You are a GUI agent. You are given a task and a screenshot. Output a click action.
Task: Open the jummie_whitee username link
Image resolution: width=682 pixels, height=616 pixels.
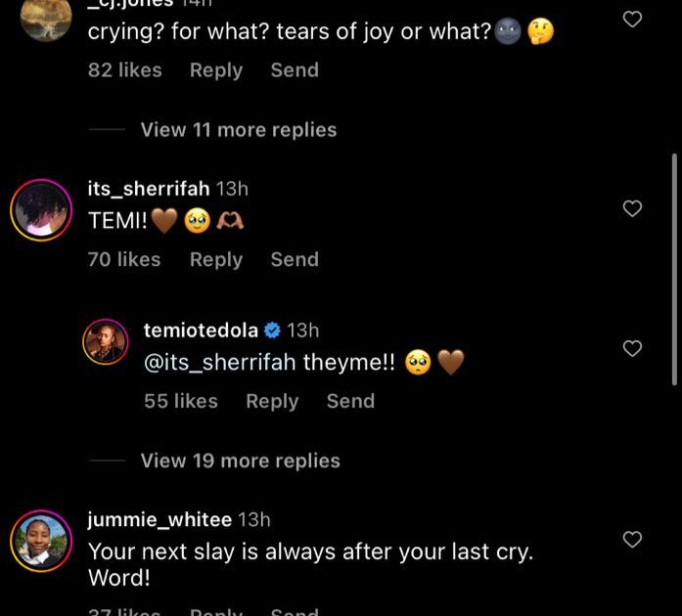point(159,519)
